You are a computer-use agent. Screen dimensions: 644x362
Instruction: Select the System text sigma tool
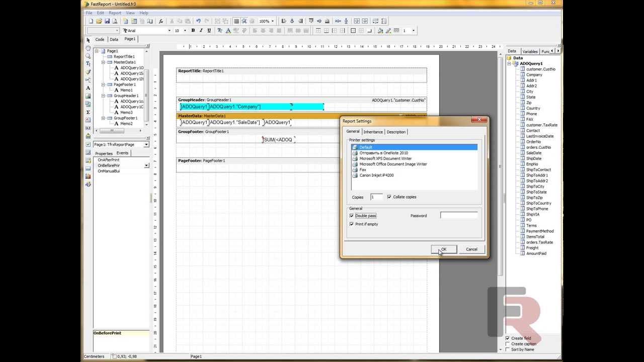pyautogui.click(x=88, y=112)
